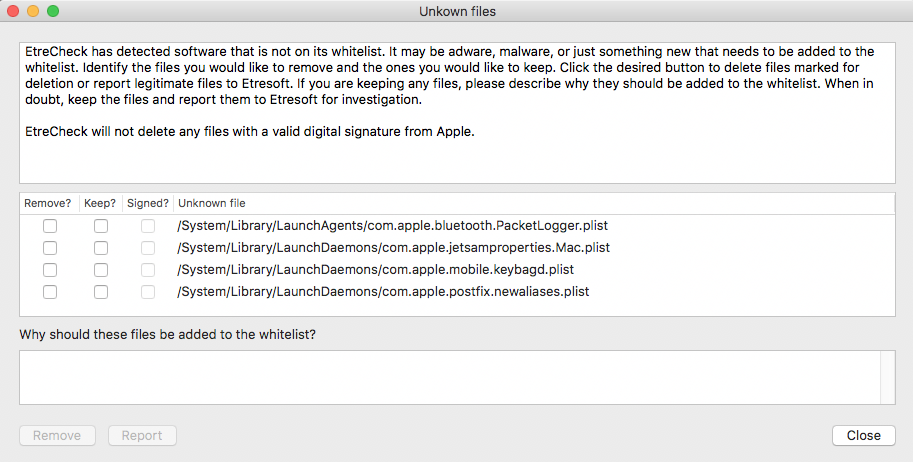Image resolution: width=913 pixels, height=462 pixels.
Task: Check Keep for postfix.newaliases.plist
Action: pos(101,291)
